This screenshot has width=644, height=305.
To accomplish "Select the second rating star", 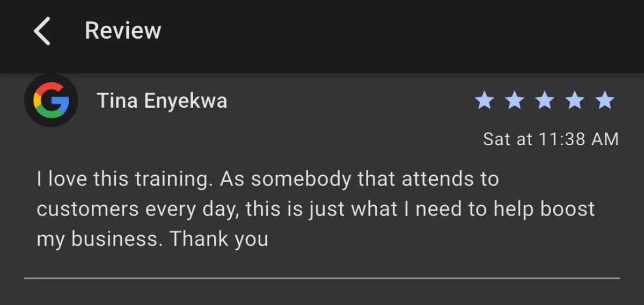I will pos(514,100).
